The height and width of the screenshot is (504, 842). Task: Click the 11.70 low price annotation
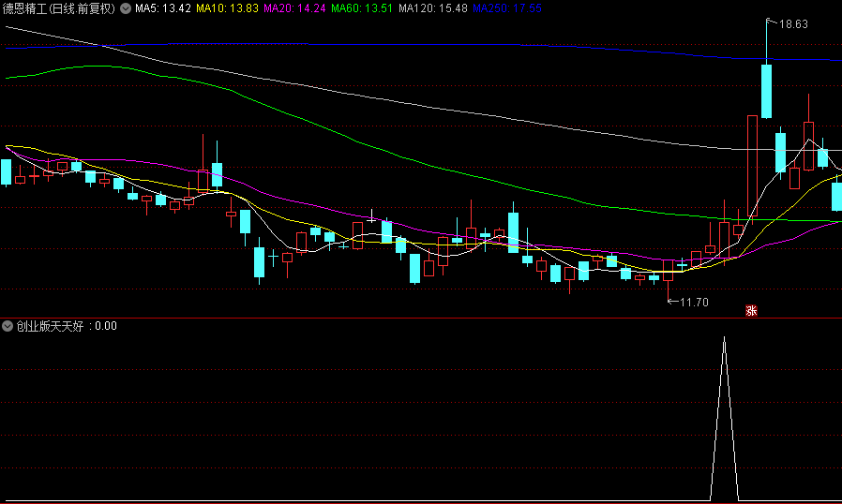[x=694, y=303]
